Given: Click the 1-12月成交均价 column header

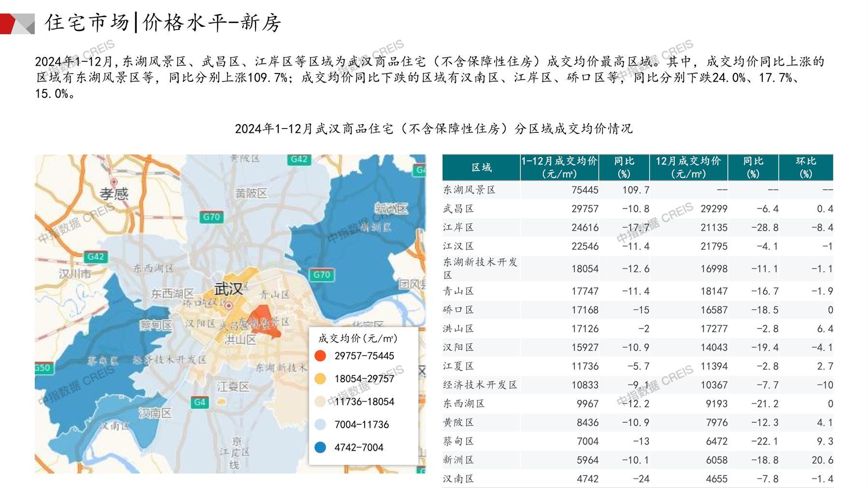Looking at the screenshot, I should coord(559,168).
